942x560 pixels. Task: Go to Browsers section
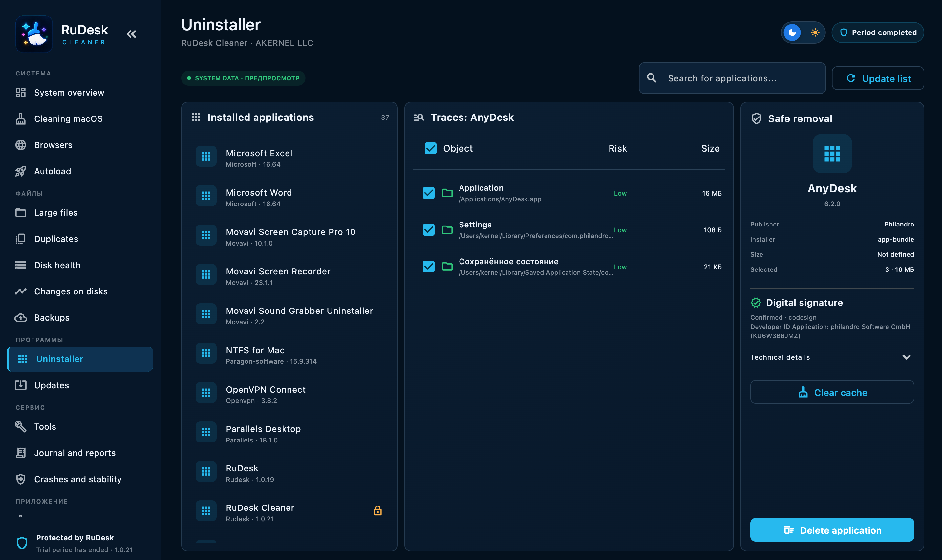(x=80, y=145)
